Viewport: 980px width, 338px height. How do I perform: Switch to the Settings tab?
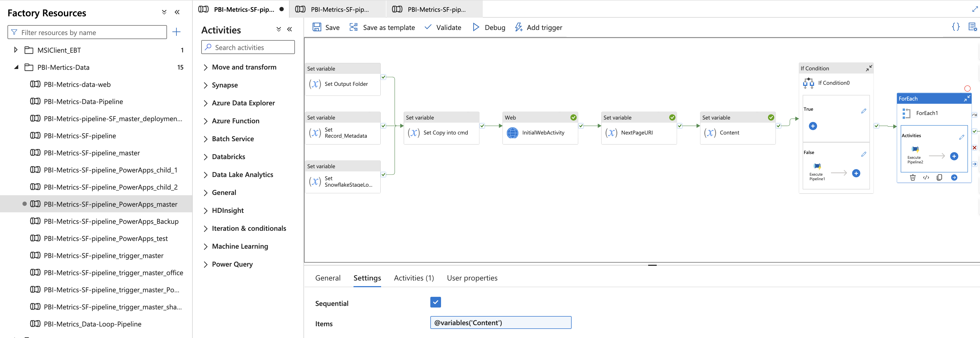click(x=367, y=278)
